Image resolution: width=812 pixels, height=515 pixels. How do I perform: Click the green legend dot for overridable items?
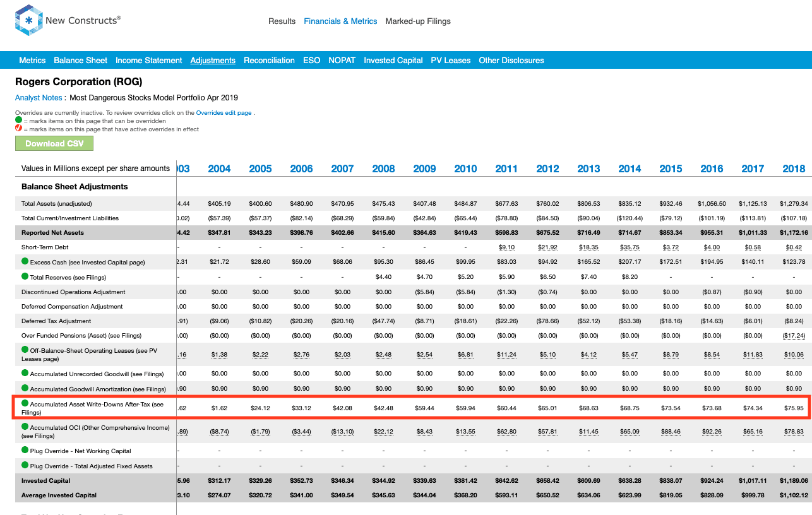click(19, 121)
